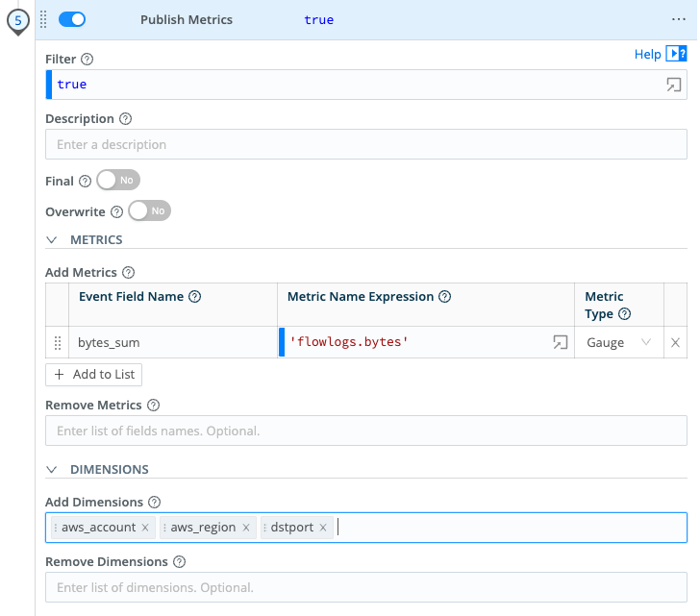Expand the 'flowlogs.bytes' expression editor
The image size is (700, 616).
(561, 342)
